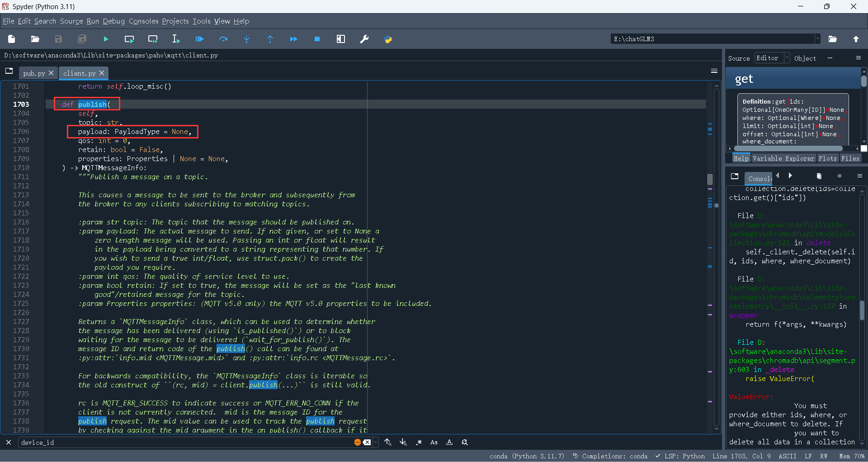The image size is (868, 462).
Task: Switch to the Variable Explorer pane tab
Action: [x=783, y=158]
